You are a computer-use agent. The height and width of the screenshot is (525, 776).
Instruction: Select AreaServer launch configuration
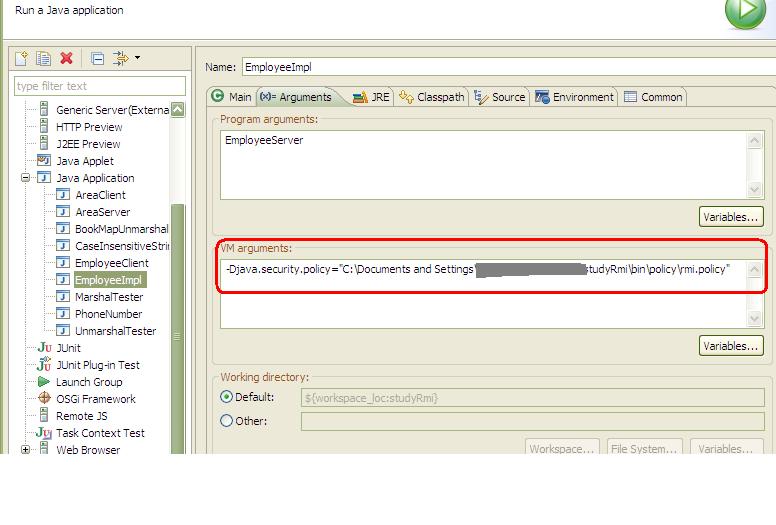click(102, 212)
